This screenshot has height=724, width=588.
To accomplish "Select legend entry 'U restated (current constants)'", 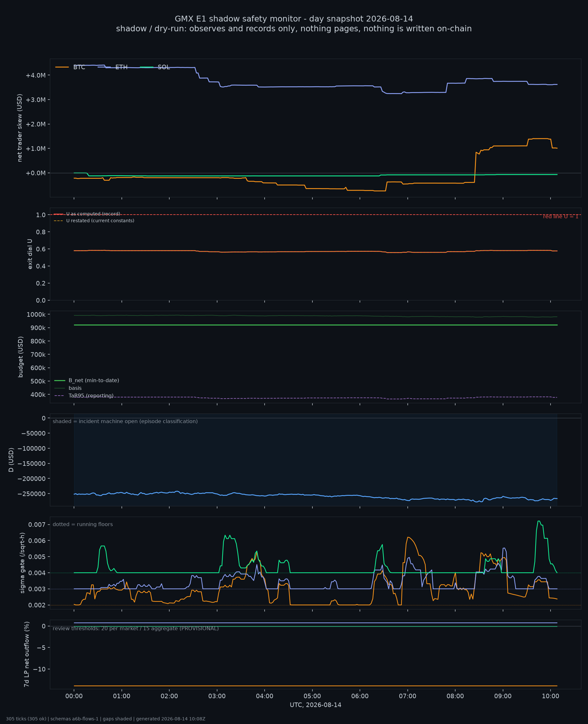I will click(x=100, y=220).
